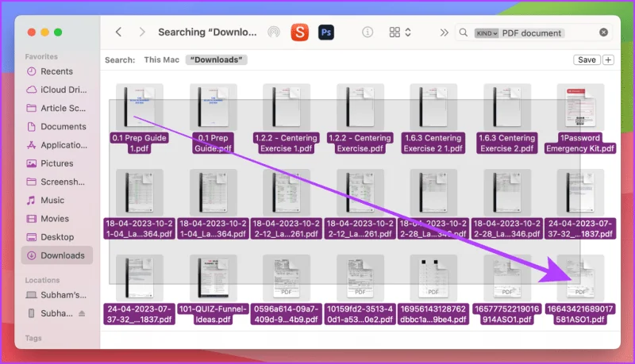635x364 pixels.
Task: Click the 101-QUIZ-Funnel-Ideas.pdf file name
Action: (x=213, y=314)
